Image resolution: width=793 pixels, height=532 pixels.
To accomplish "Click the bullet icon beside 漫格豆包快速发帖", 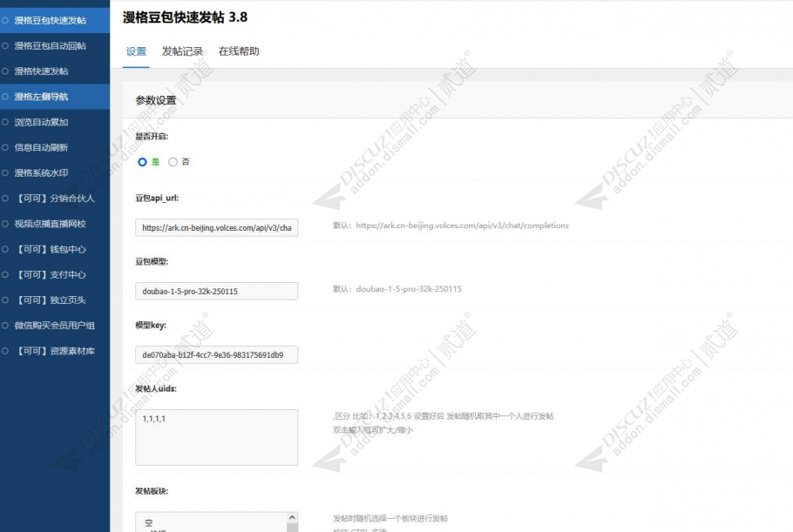I will [x=5, y=20].
